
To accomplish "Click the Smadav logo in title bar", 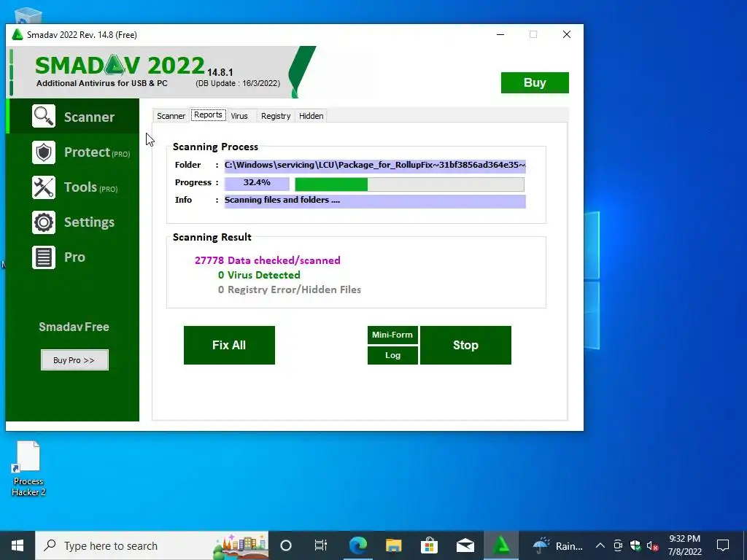I will [18, 35].
